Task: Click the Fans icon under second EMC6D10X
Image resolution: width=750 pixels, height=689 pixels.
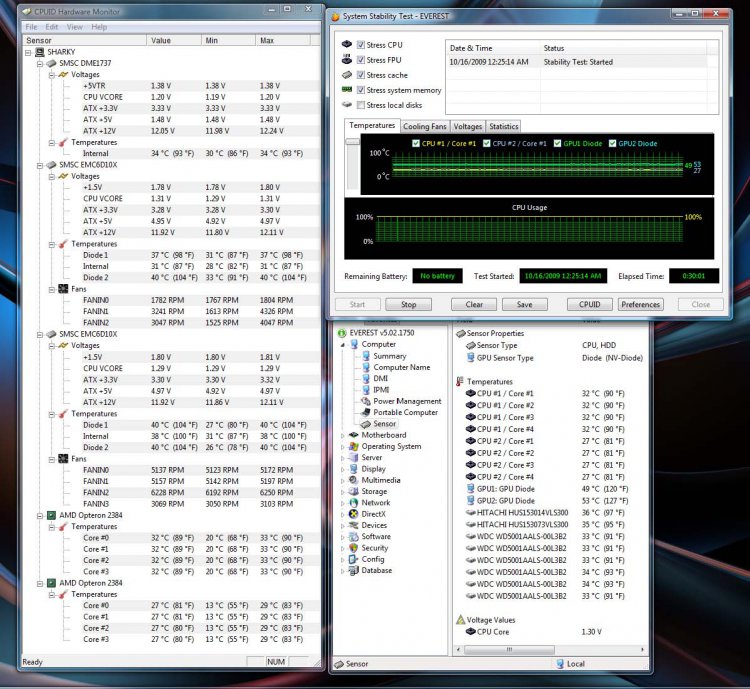Action: (x=63, y=459)
